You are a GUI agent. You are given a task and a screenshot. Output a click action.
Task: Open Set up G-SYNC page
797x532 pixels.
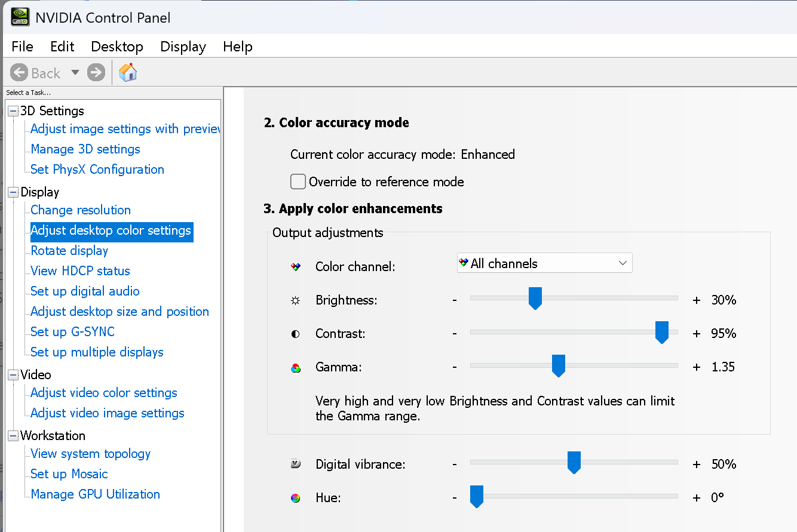[x=72, y=332]
